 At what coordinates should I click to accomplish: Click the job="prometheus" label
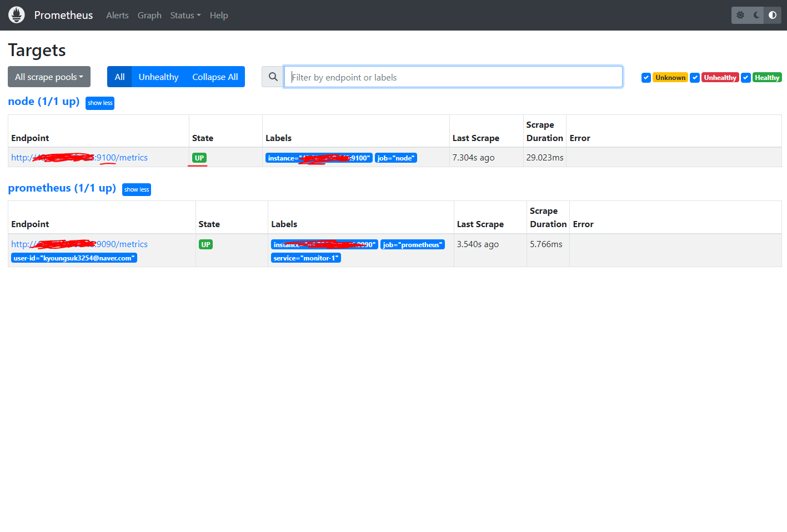tap(413, 244)
